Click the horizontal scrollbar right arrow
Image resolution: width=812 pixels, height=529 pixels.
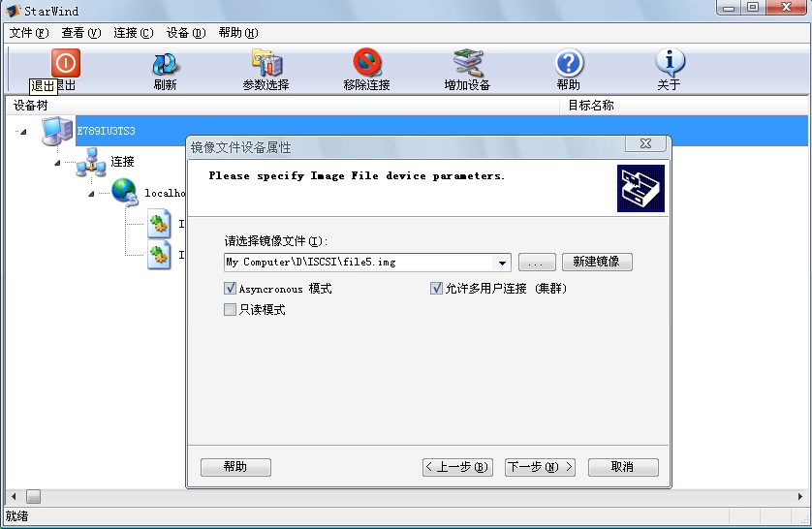(800, 496)
